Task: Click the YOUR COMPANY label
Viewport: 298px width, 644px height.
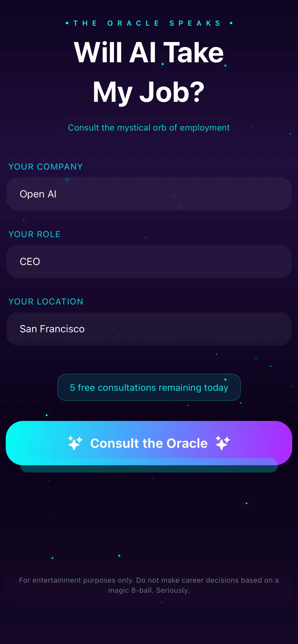Action: coord(46,167)
